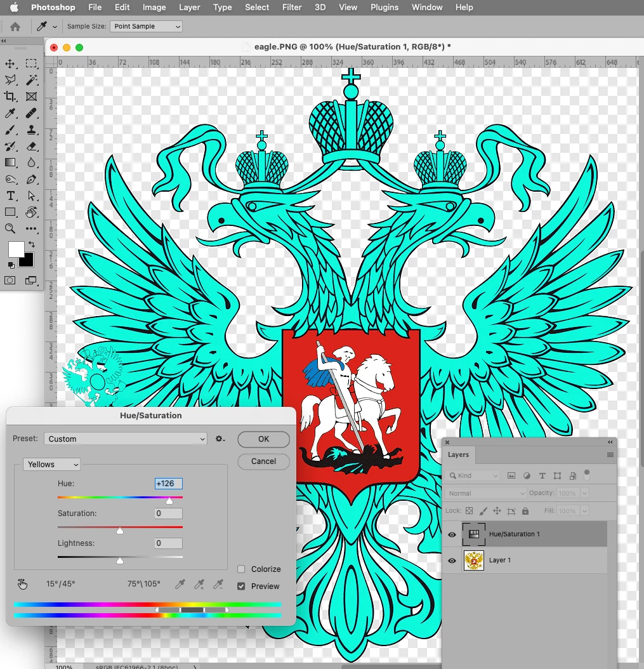This screenshot has height=669, width=644.
Task: Open the Apple menu
Action: 15,7
